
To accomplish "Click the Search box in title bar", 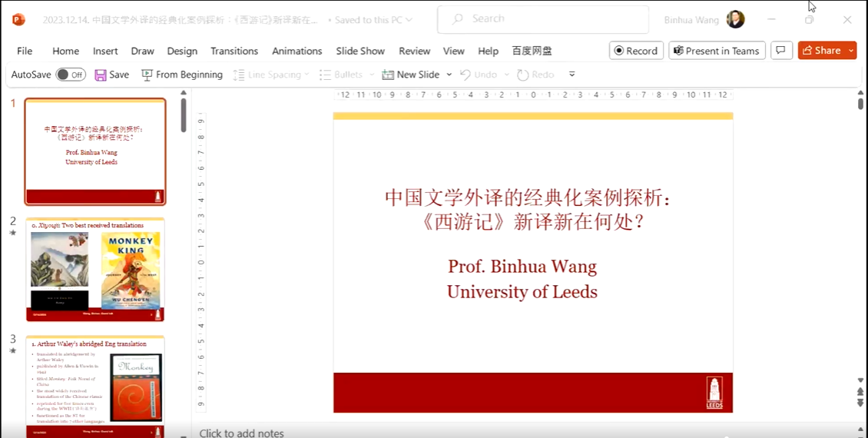I will [542, 19].
